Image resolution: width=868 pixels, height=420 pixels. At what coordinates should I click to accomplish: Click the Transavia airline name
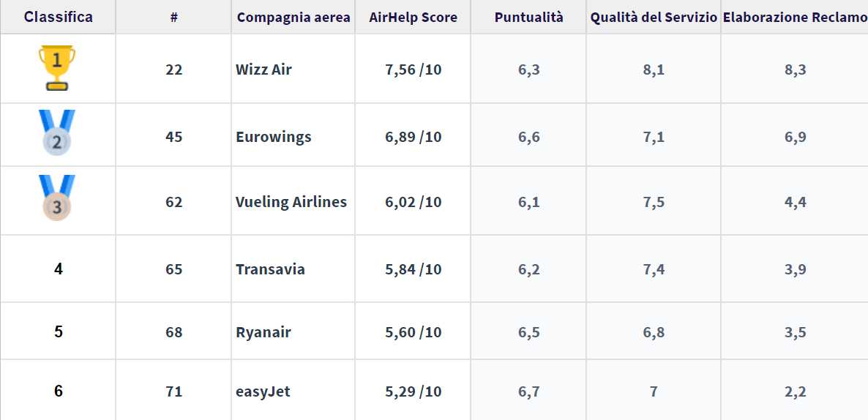pos(270,269)
